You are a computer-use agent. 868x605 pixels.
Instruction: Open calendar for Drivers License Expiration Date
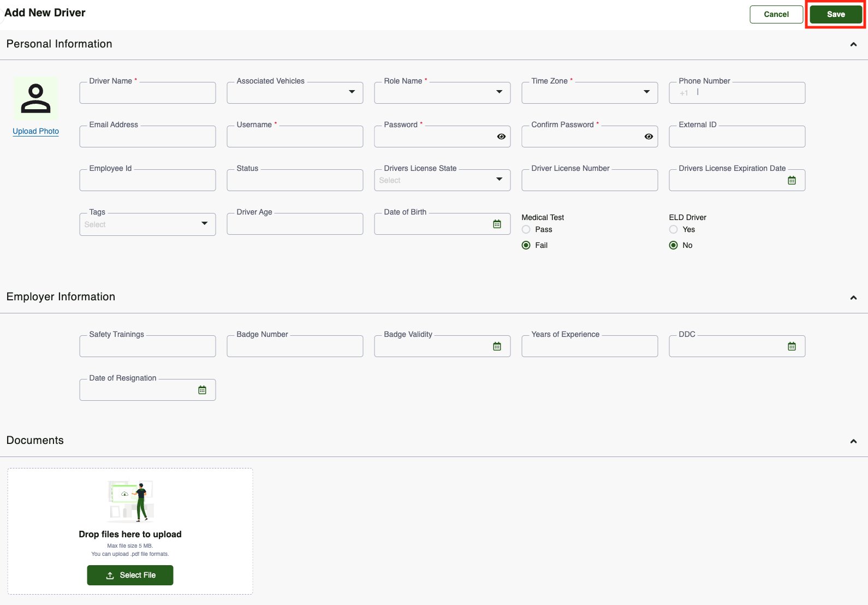(x=792, y=180)
